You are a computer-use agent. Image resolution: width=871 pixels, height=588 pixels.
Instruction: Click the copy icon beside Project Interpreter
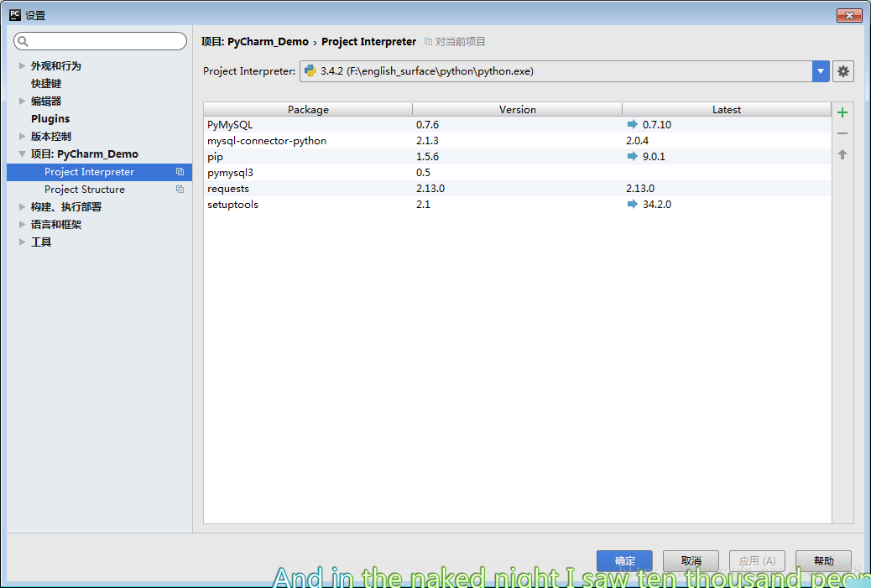click(x=180, y=172)
